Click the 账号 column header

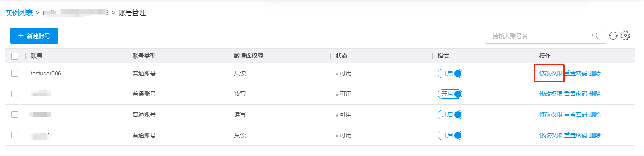tap(37, 56)
